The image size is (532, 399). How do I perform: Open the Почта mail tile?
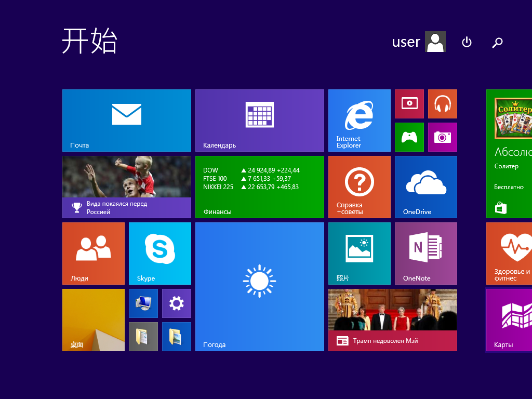click(127, 120)
